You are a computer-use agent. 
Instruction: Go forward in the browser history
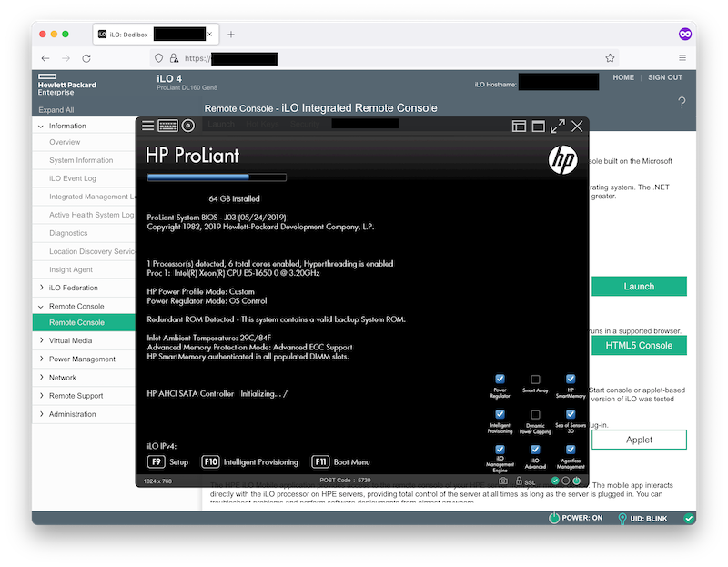(x=66, y=58)
